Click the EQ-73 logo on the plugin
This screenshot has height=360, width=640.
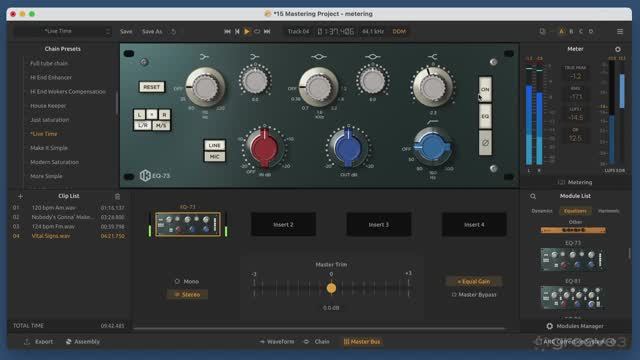tap(155, 176)
